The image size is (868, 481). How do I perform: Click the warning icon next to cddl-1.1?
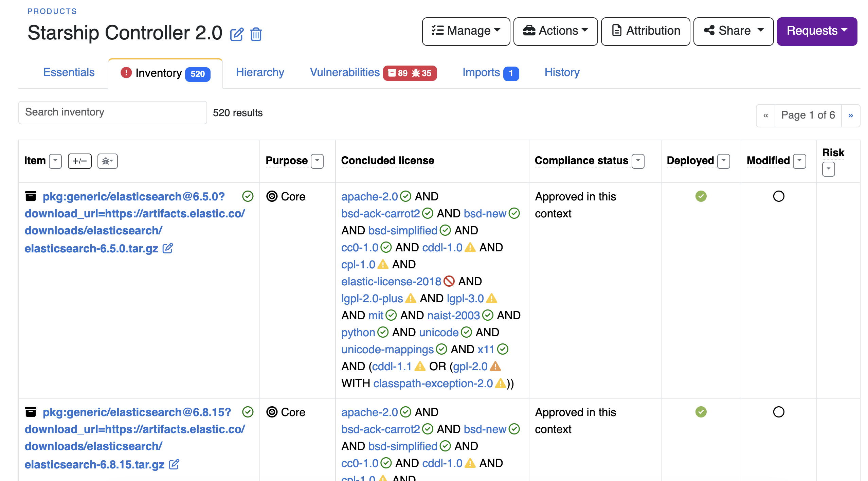[420, 366]
